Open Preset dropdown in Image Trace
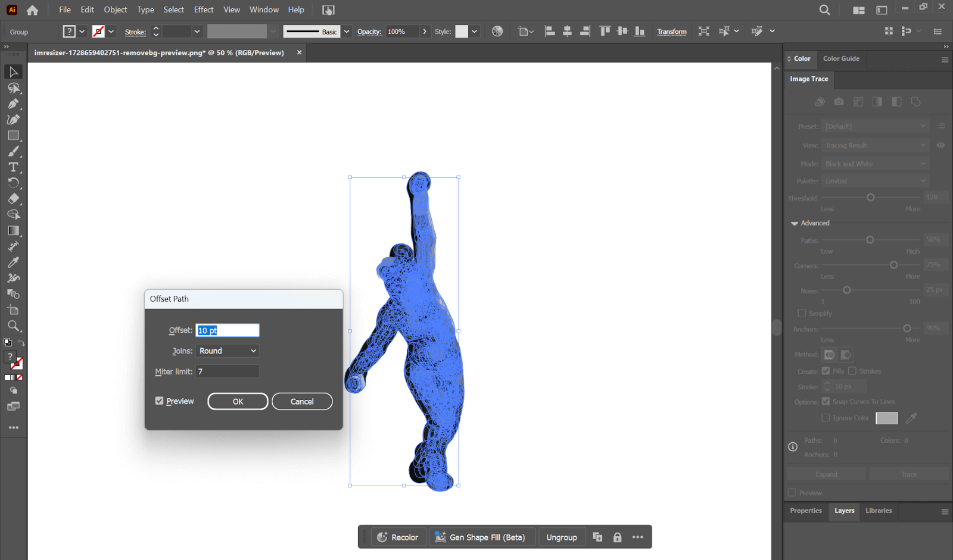The height and width of the screenshot is (560, 953). [x=876, y=126]
